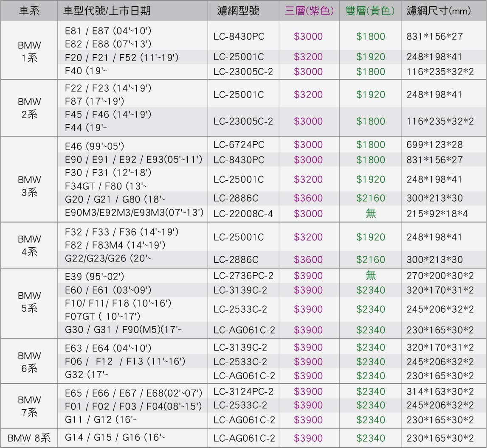Click the 濾網型號 column header
The height and width of the screenshot is (448, 487).
(x=238, y=11)
